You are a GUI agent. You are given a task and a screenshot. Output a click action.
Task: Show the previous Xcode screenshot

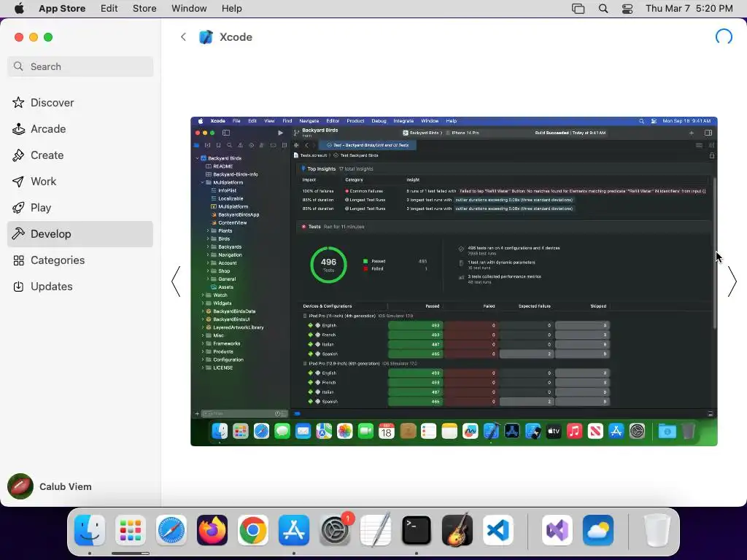coord(176,281)
